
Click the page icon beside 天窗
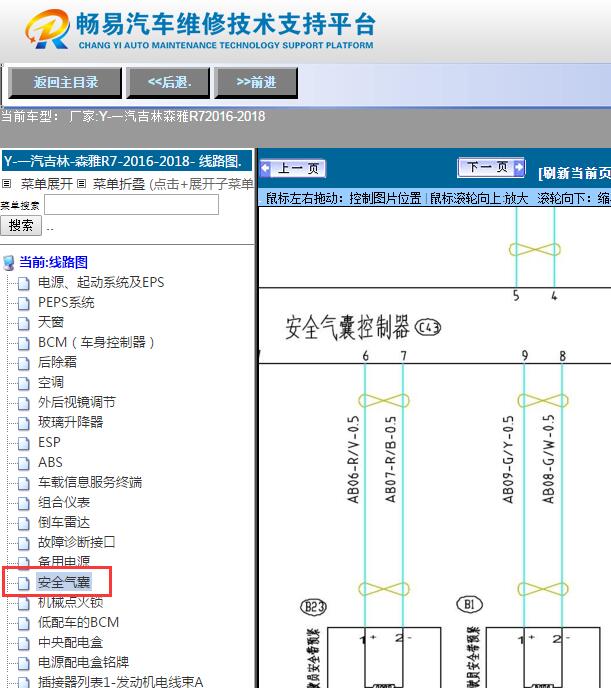pos(24,323)
